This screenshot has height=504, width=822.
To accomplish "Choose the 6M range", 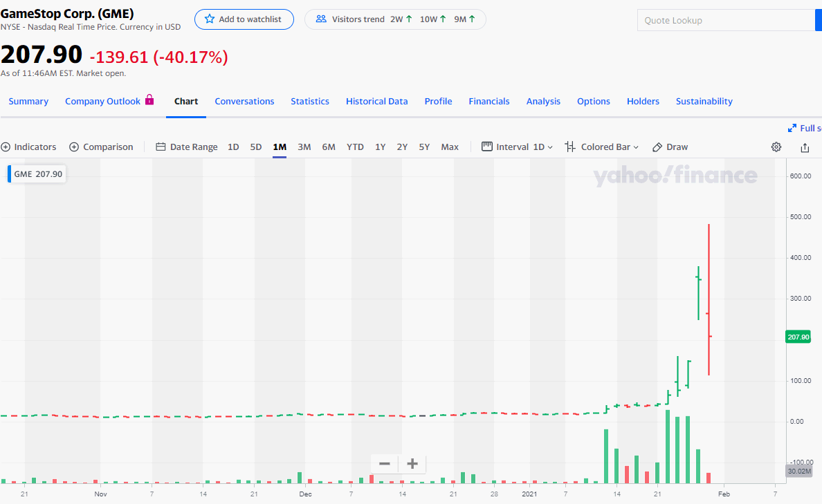I will 329,147.
